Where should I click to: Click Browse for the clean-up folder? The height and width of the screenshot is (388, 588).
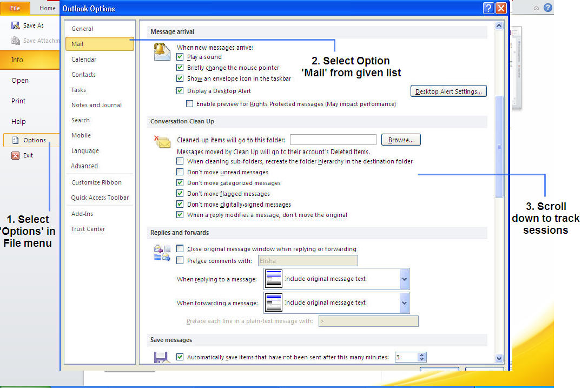(401, 140)
